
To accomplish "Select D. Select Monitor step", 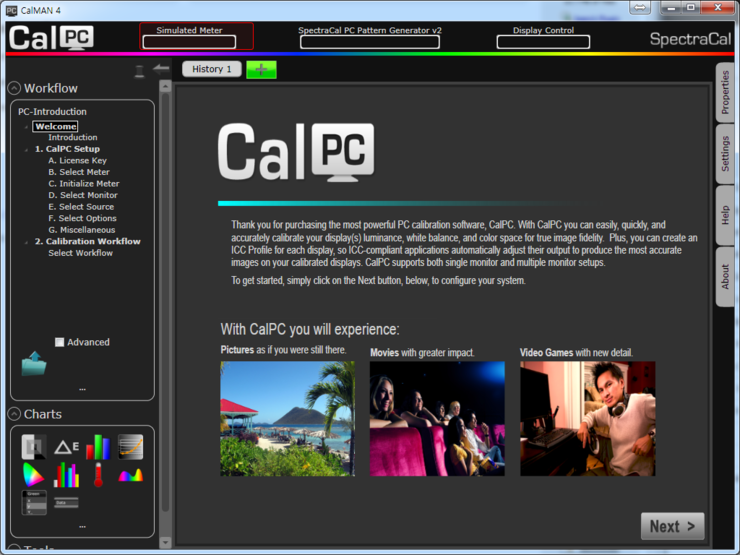I will click(83, 195).
